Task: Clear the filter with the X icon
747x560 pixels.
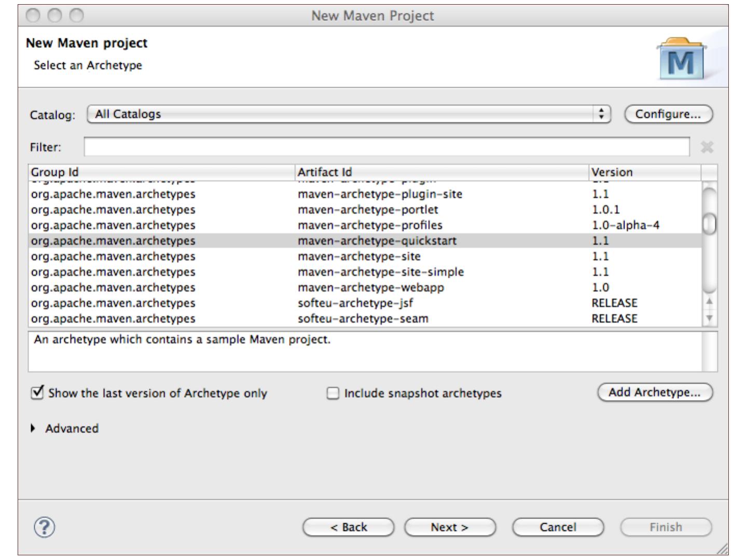Action: pos(707,148)
